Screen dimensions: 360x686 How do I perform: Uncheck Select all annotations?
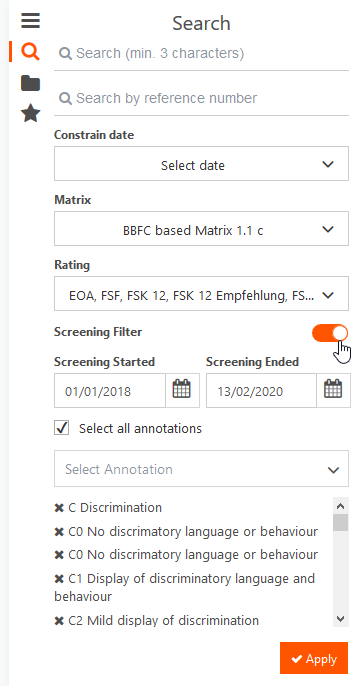[x=62, y=427]
